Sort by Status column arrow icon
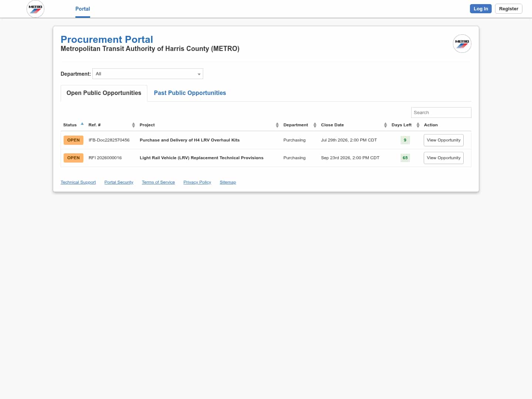The width and height of the screenshot is (532, 399). tap(82, 124)
